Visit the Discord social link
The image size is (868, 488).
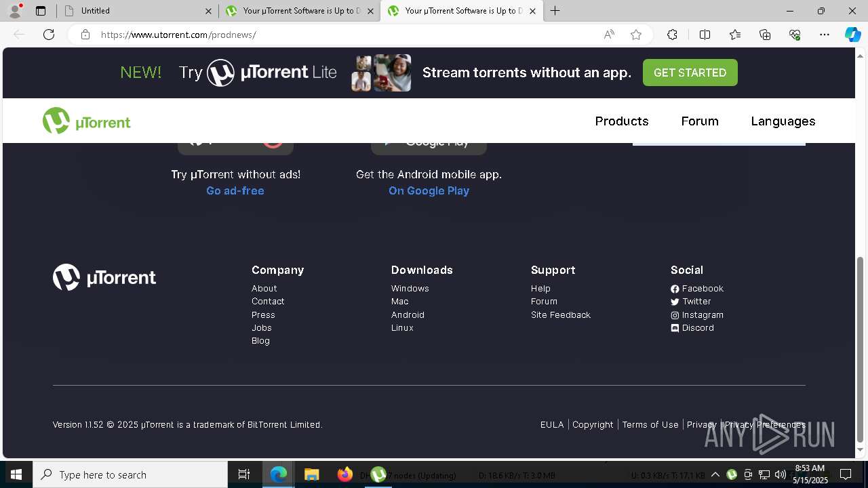692,328
